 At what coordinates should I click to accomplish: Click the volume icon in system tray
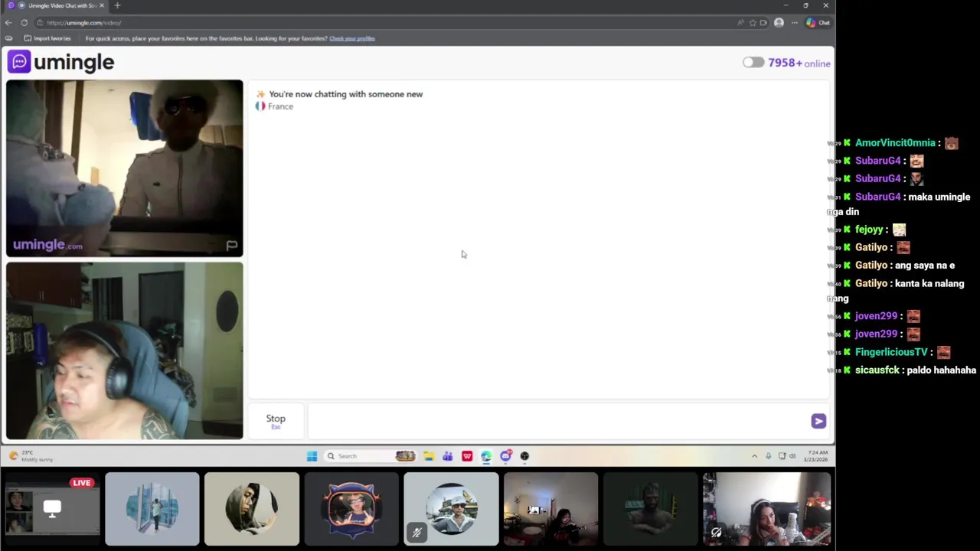pyautogui.click(x=792, y=456)
